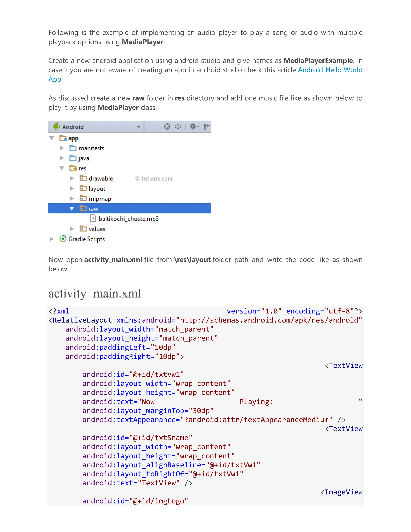Click the Hide panel icon
This screenshot has height=532, width=411.
(207, 127)
